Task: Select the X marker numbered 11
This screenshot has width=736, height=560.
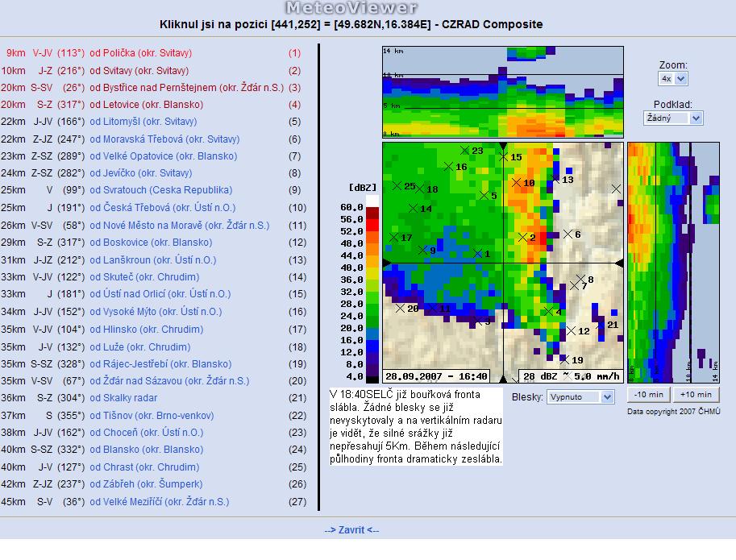Action: click(432, 308)
